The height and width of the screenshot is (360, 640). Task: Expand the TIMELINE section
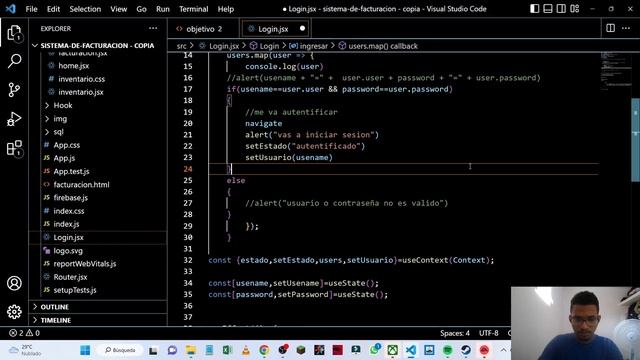tap(98, 320)
